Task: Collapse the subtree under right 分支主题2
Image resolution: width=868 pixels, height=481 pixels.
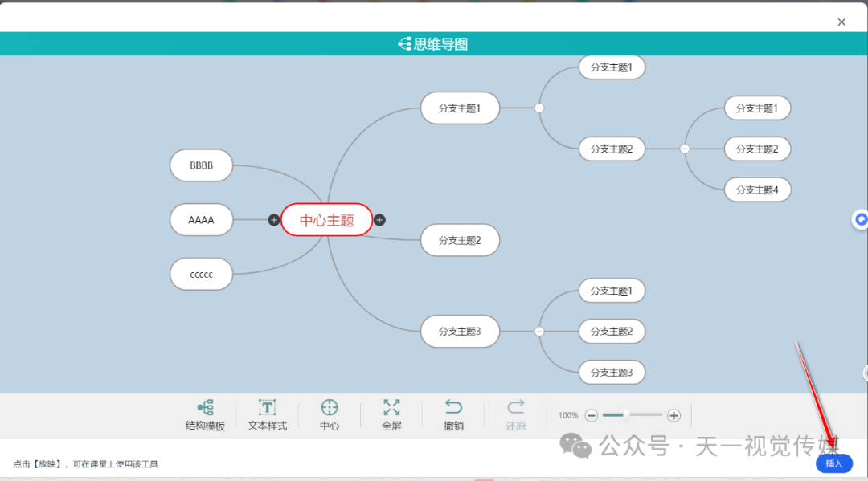Action: point(684,149)
